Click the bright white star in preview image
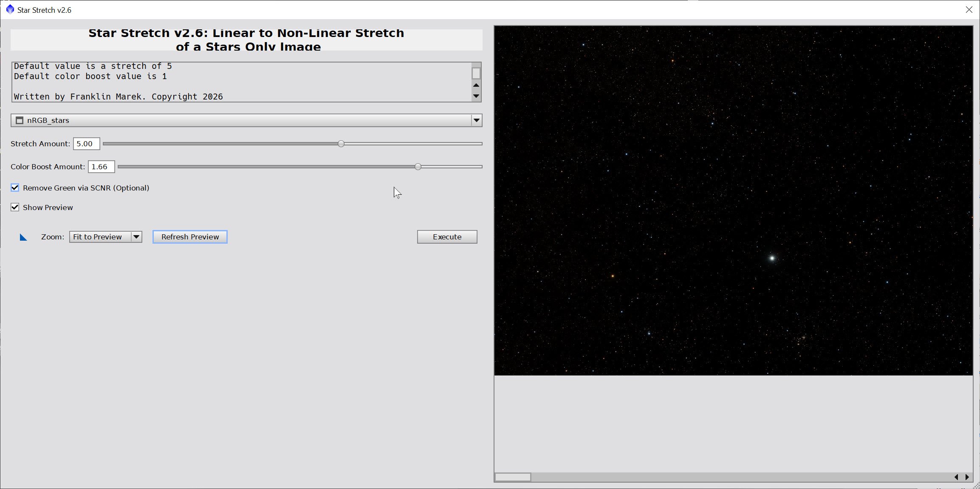Image resolution: width=980 pixels, height=489 pixels. [772, 258]
